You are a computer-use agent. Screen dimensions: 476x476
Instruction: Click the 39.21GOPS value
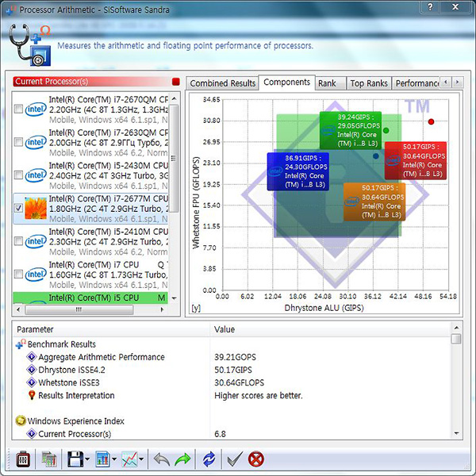click(235, 357)
